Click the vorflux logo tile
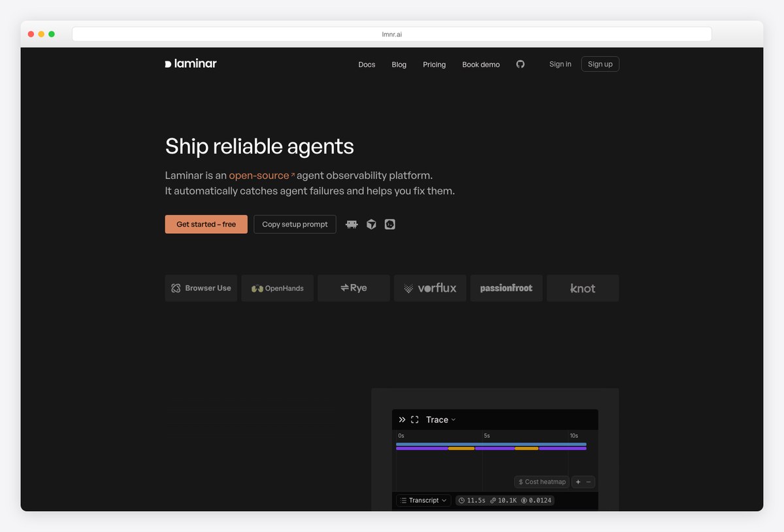The image size is (784, 532). [430, 288]
